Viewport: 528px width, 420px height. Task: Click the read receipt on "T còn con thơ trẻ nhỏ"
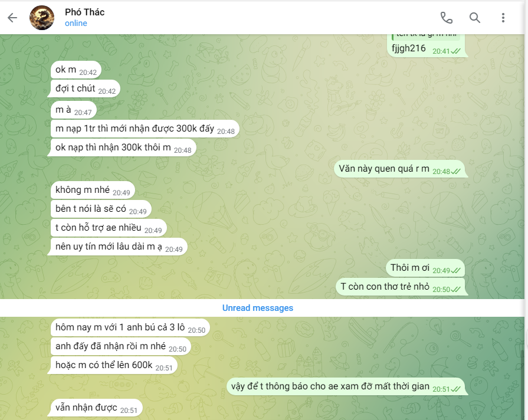[455, 289]
